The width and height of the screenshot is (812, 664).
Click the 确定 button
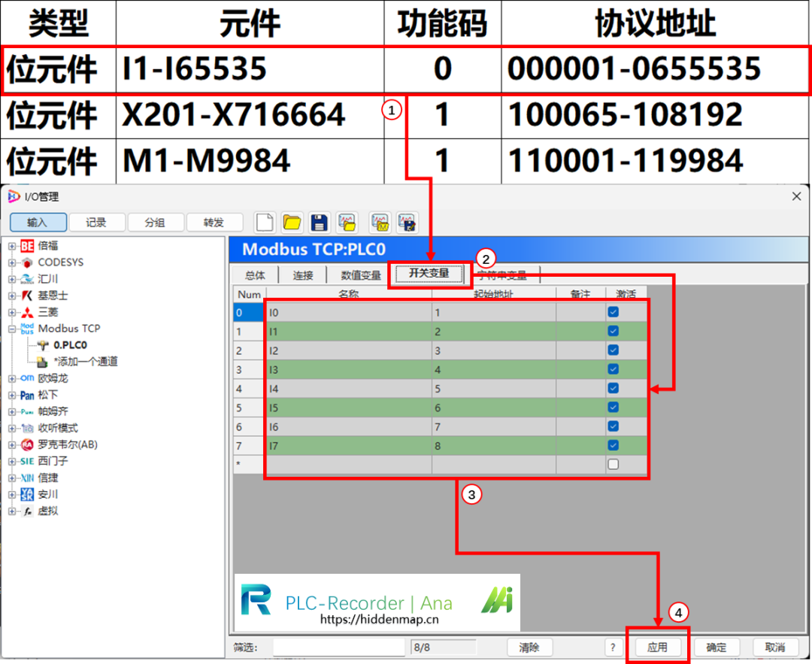click(717, 647)
